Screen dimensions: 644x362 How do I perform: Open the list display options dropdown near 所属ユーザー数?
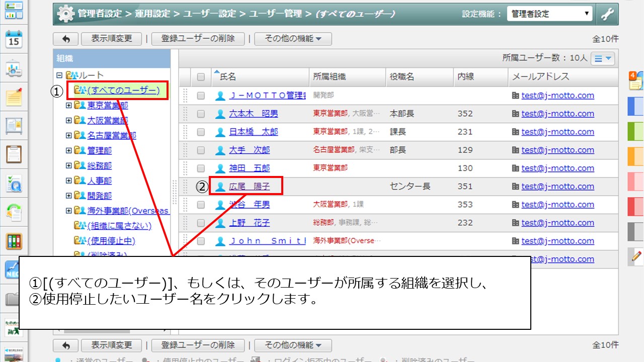[x=603, y=58]
